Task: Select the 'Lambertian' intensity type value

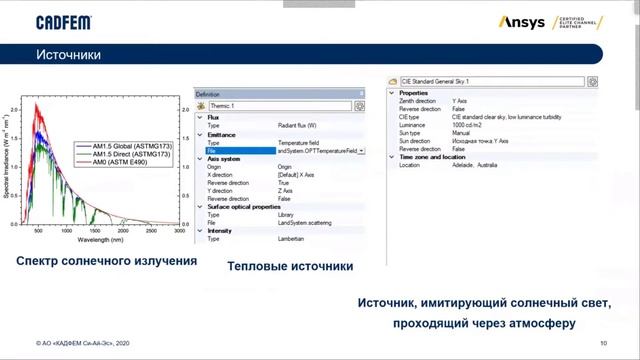Action: [291, 239]
